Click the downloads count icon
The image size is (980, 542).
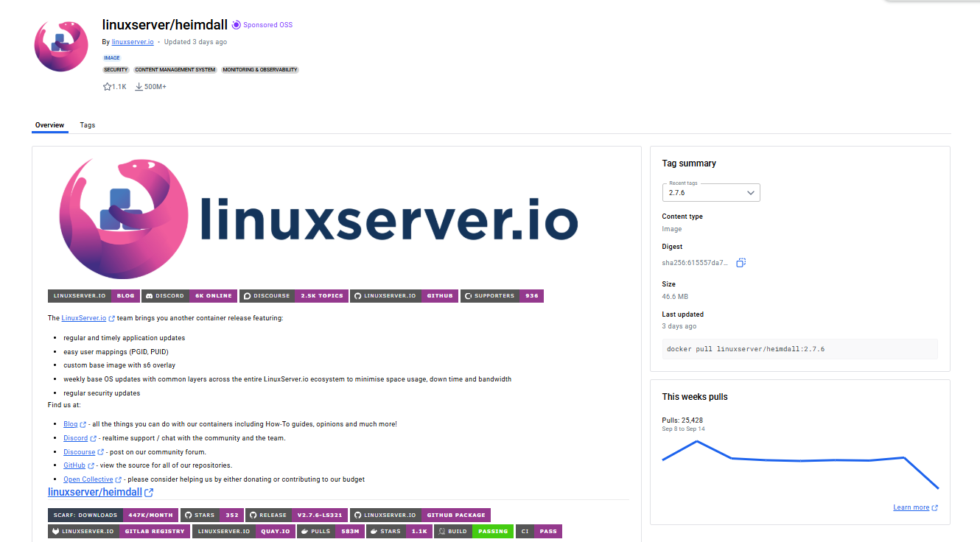pos(139,87)
